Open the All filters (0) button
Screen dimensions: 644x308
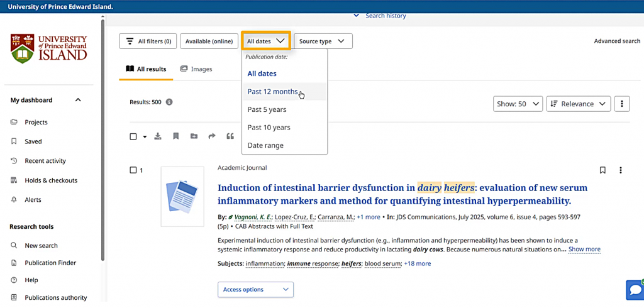pos(148,41)
